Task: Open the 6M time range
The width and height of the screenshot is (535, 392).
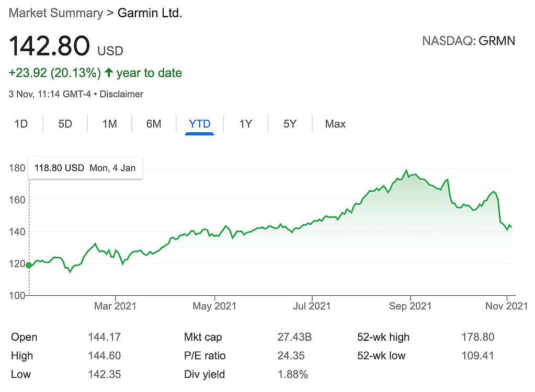Action: 154,124
